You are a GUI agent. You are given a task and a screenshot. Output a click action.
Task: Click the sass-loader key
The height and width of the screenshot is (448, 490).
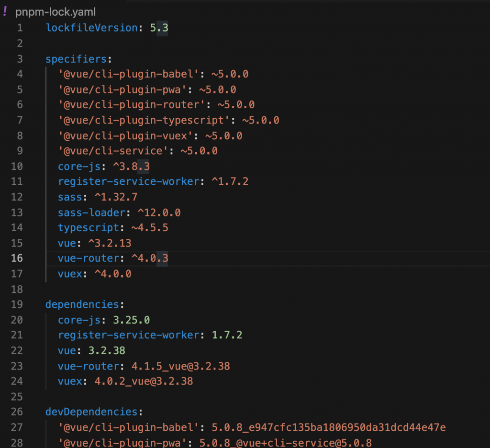pyautogui.click(x=91, y=213)
